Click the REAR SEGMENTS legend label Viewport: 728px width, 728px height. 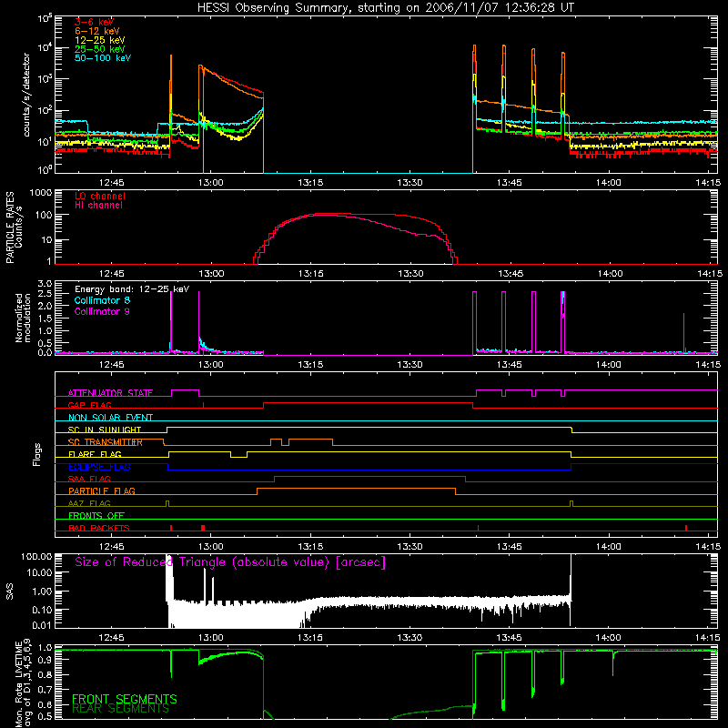pyautogui.click(x=121, y=709)
